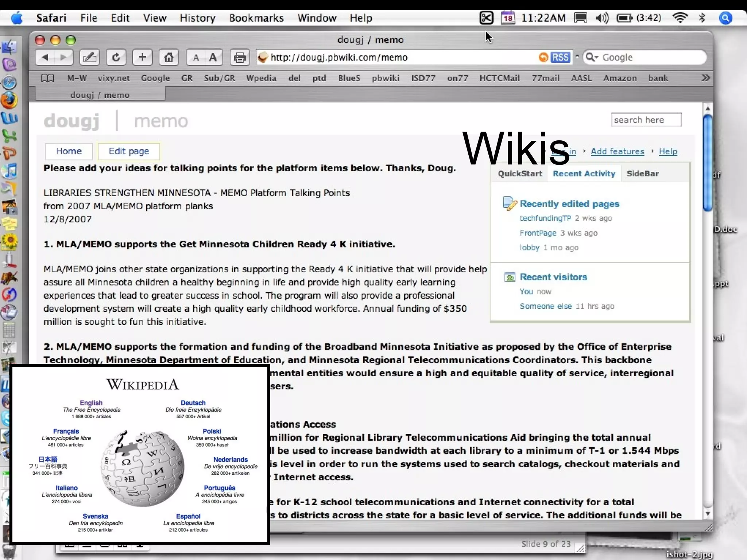747x560 pixels.
Task: Open volume control in menu bar
Action: coord(602,17)
